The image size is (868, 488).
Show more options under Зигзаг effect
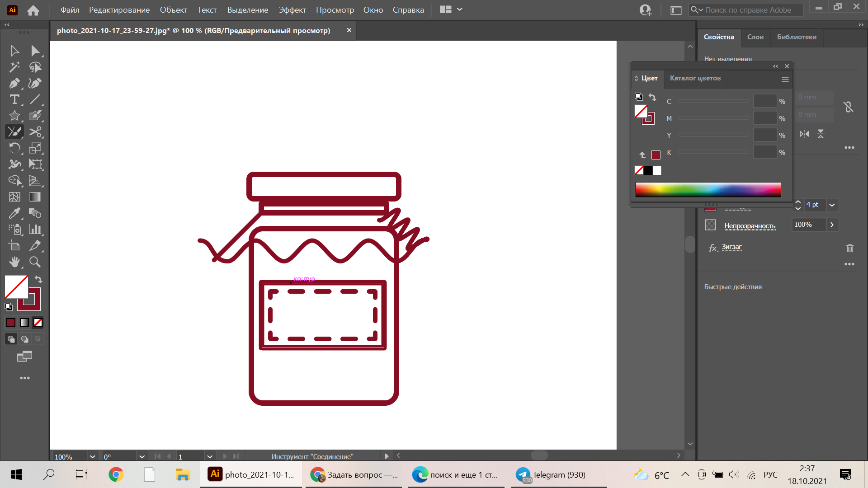[x=849, y=264]
